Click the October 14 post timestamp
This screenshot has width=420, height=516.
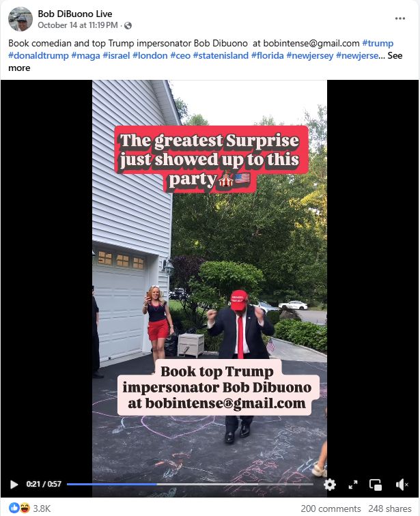pyautogui.click(x=78, y=25)
